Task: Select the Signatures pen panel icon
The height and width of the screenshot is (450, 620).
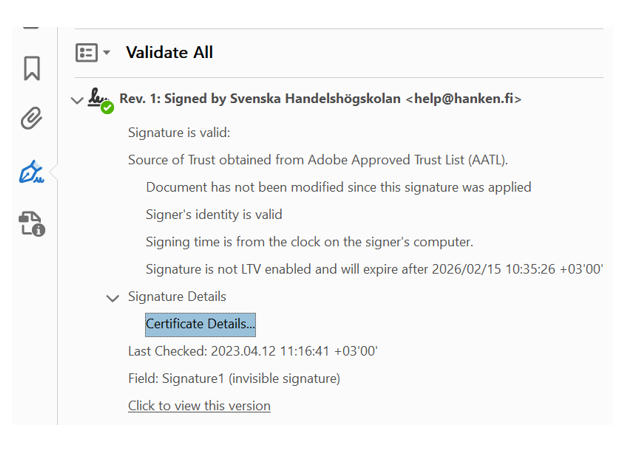Action: pyautogui.click(x=32, y=172)
